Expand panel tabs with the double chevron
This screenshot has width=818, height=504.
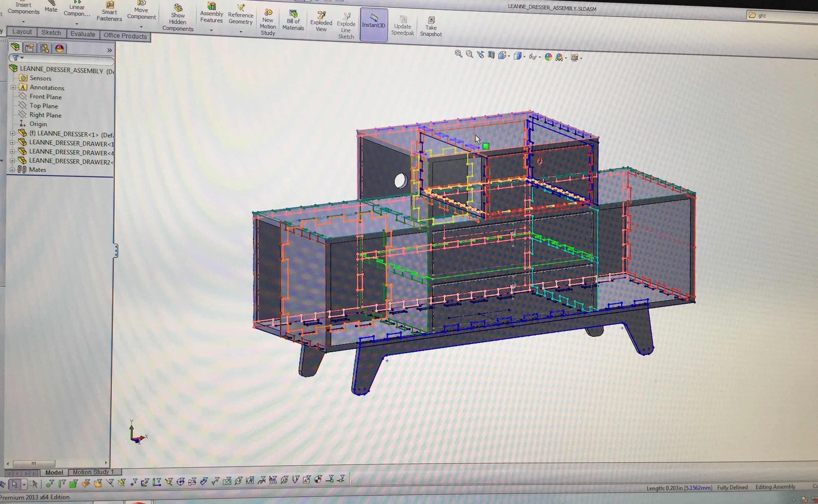coord(109,50)
